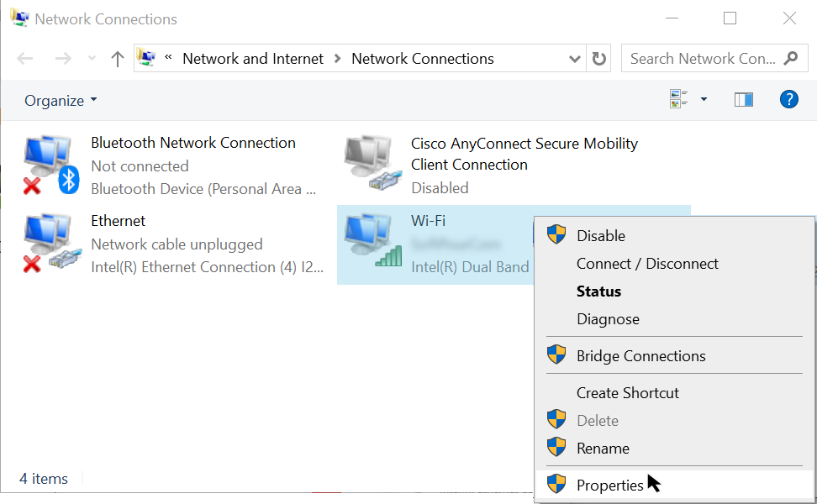Screen dimensions: 817x504
Task: Refresh the Network Connections list
Action: [x=598, y=58]
